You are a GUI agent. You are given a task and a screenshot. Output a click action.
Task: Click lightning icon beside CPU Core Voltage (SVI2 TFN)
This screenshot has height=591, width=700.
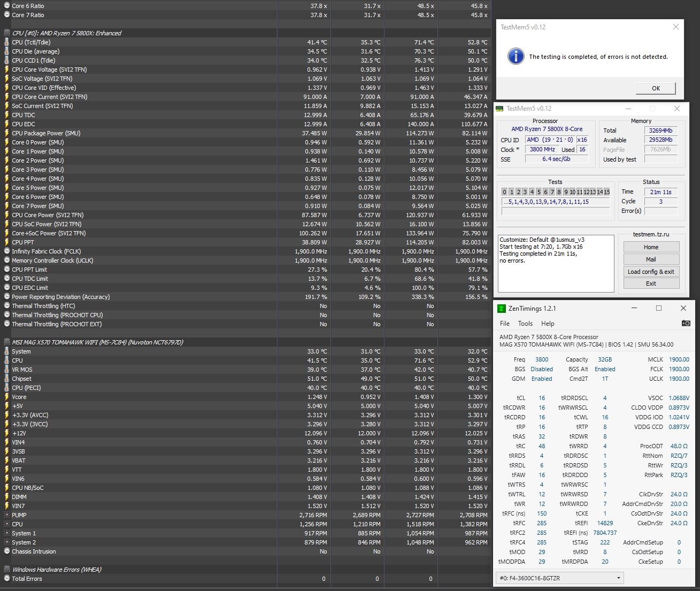coord(6,70)
